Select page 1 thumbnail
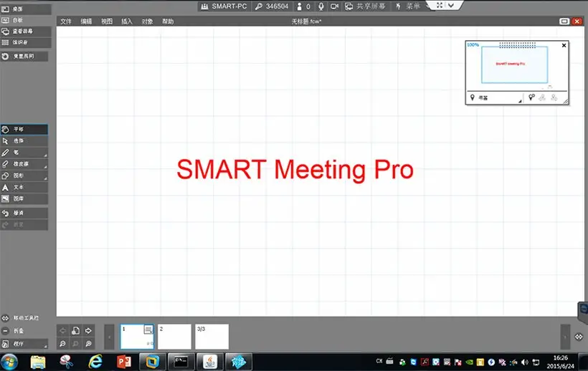The width and height of the screenshot is (588, 371). click(137, 337)
